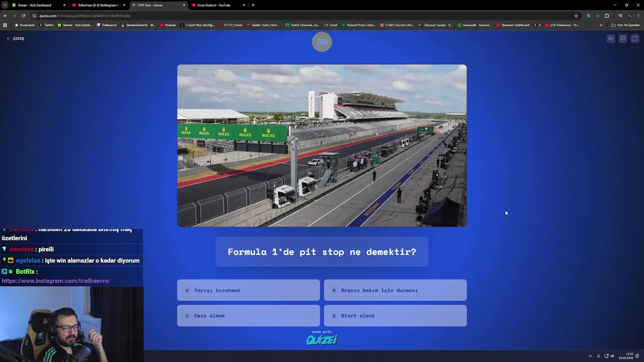Open the Youtube bookmark
The width and height of the screenshot is (644, 362).
[x=168, y=25]
